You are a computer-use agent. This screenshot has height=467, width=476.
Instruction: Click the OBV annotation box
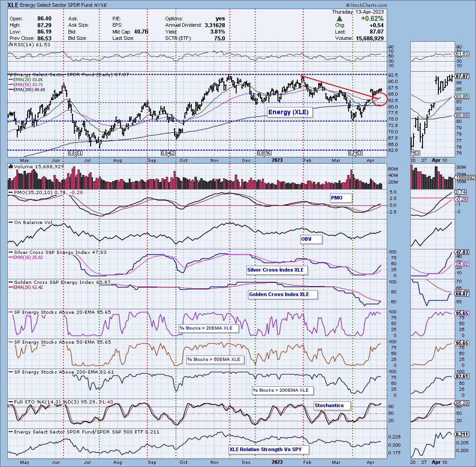point(311,239)
